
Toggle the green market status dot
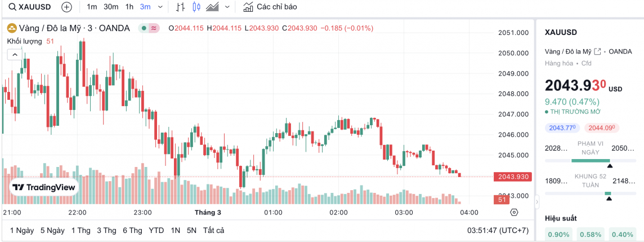tap(144, 28)
